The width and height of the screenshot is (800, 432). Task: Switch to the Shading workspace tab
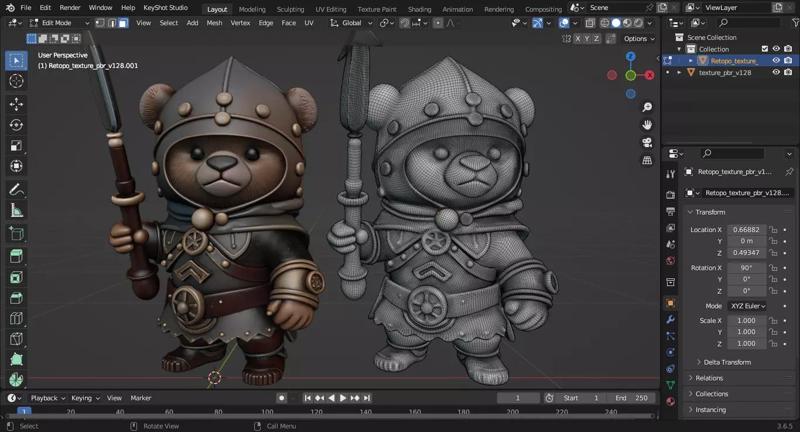(x=419, y=9)
